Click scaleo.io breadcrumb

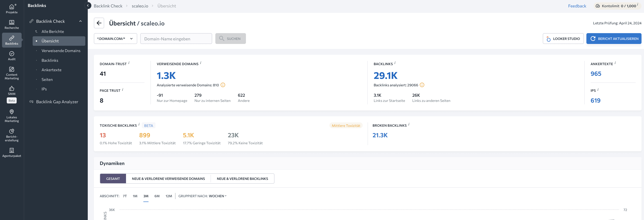click(x=140, y=6)
